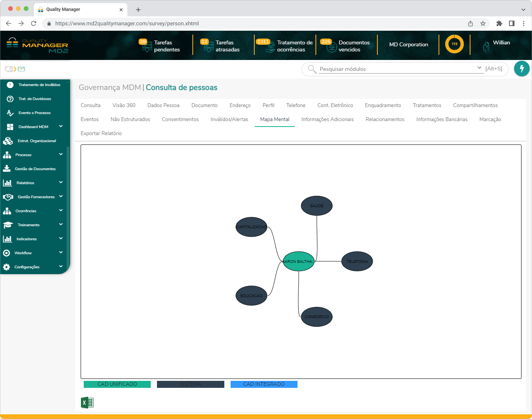Expand the Configurações sidebar menu

[x=61, y=266]
